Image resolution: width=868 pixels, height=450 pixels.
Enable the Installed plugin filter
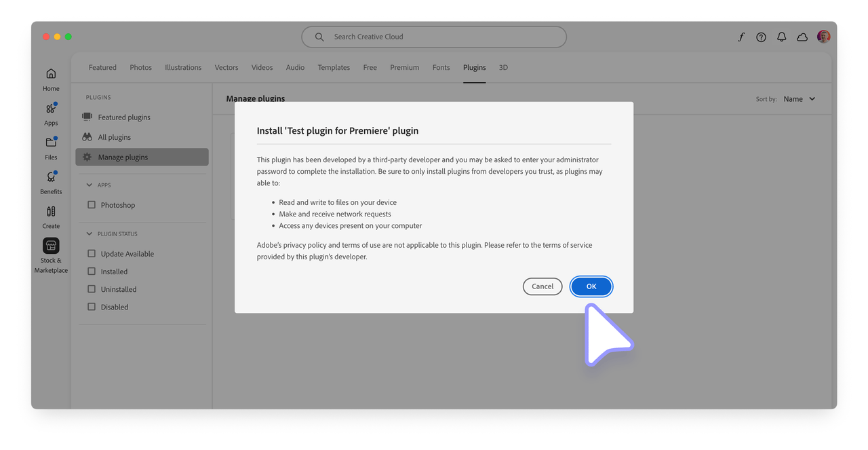pyautogui.click(x=92, y=271)
